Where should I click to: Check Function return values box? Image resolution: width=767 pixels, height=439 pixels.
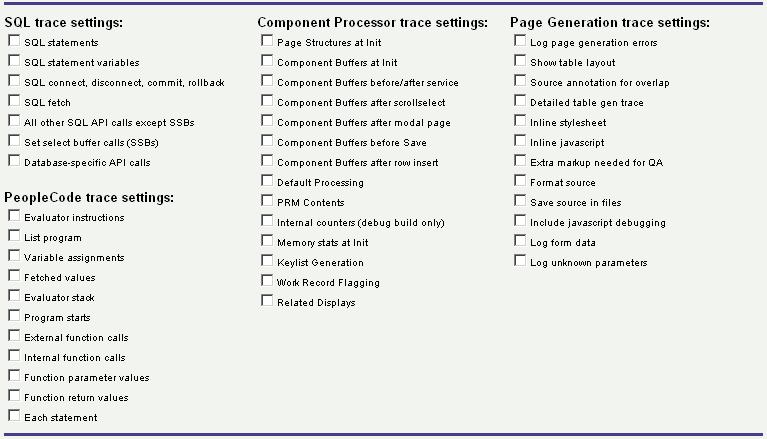tap(14, 396)
